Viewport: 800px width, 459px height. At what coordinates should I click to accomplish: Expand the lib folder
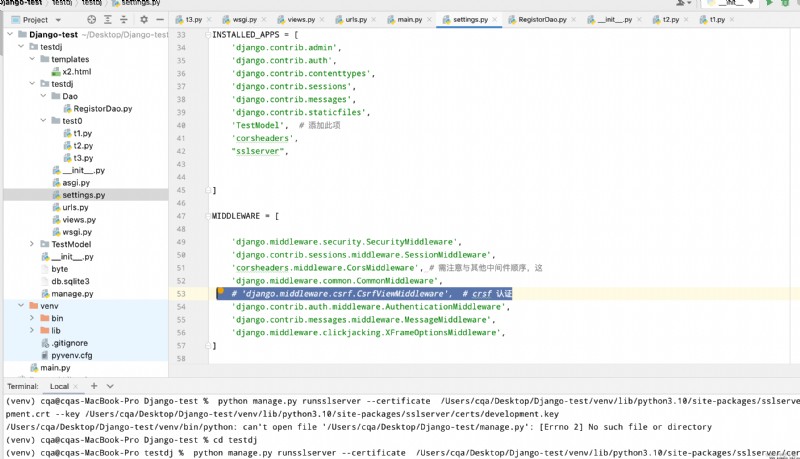[x=32, y=330]
